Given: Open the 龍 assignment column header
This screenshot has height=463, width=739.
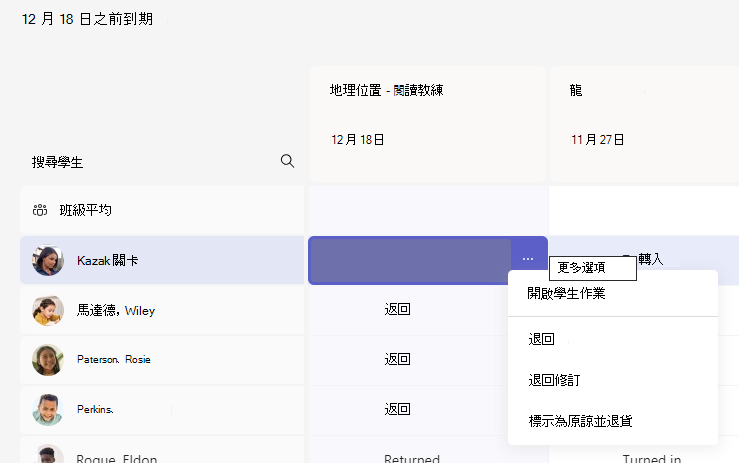Looking at the screenshot, I should tap(644, 124).
